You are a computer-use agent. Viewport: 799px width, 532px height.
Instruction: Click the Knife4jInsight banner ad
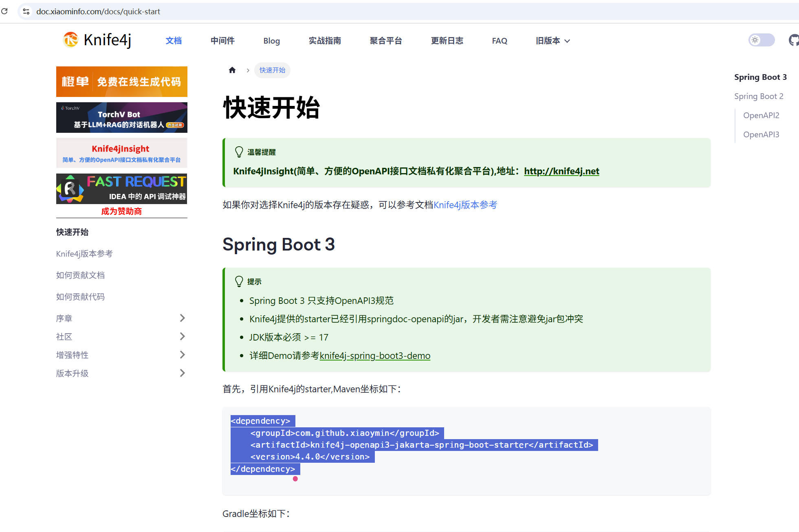122,153
